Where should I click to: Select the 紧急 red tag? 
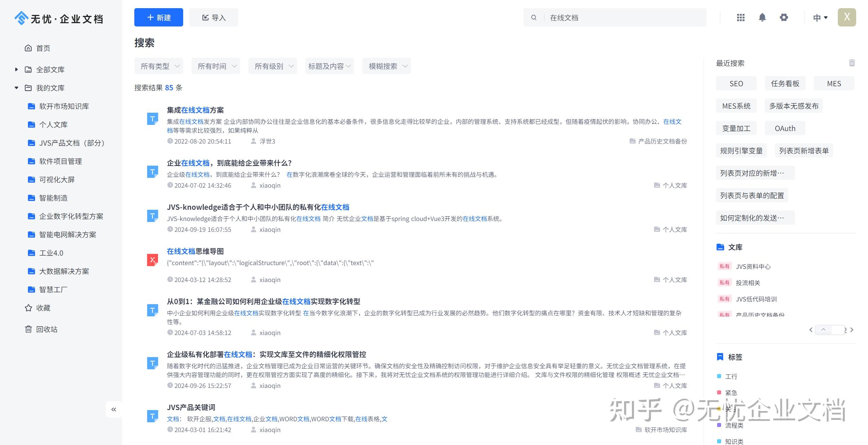[731, 393]
